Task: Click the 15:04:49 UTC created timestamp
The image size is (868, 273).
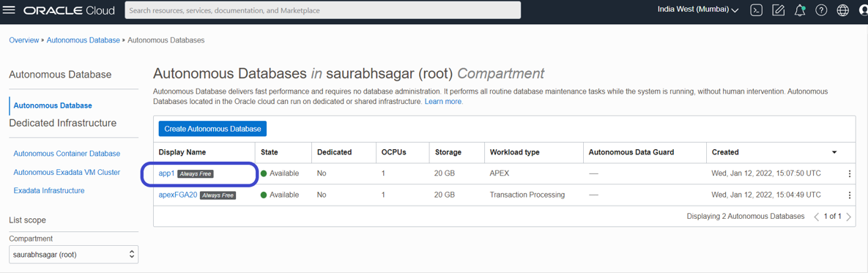Action: 766,195
